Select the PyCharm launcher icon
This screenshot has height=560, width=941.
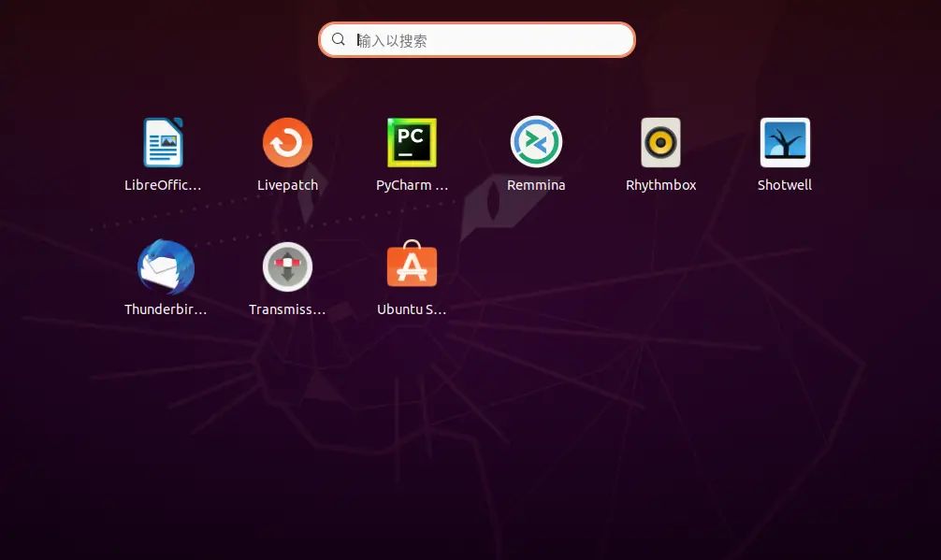click(x=412, y=142)
